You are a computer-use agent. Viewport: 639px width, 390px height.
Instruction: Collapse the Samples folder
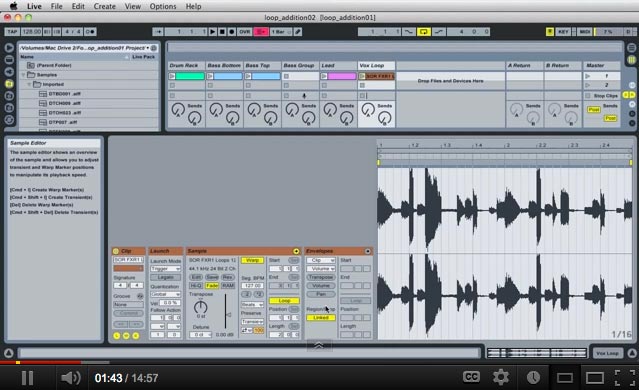24,75
